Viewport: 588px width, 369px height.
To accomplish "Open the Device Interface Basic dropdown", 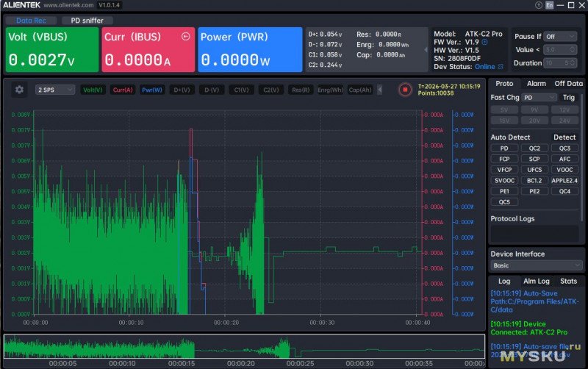I will (536, 265).
